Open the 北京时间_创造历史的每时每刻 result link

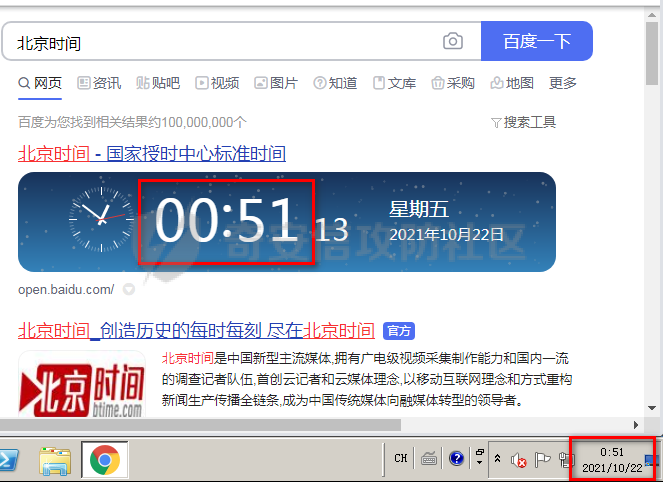point(196,330)
